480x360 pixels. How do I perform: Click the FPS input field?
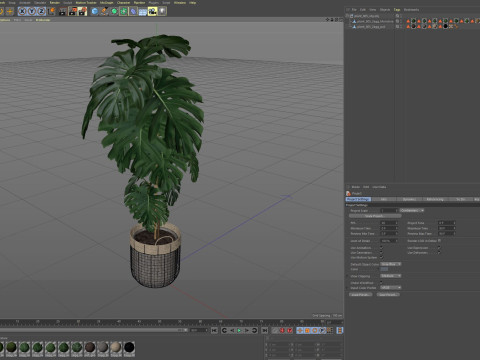389,223
